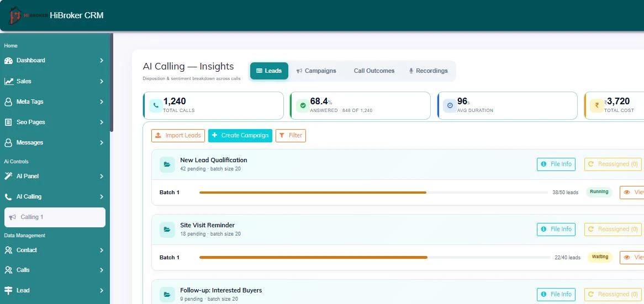Click the "38/50 leads" count text

[565, 193]
